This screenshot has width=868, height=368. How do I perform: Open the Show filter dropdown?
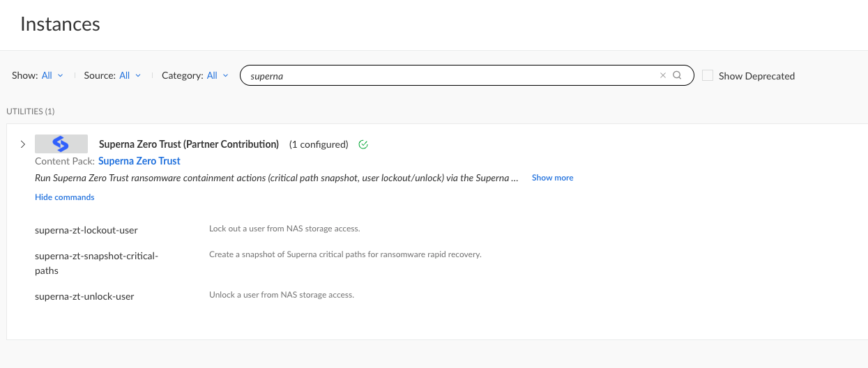click(52, 75)
